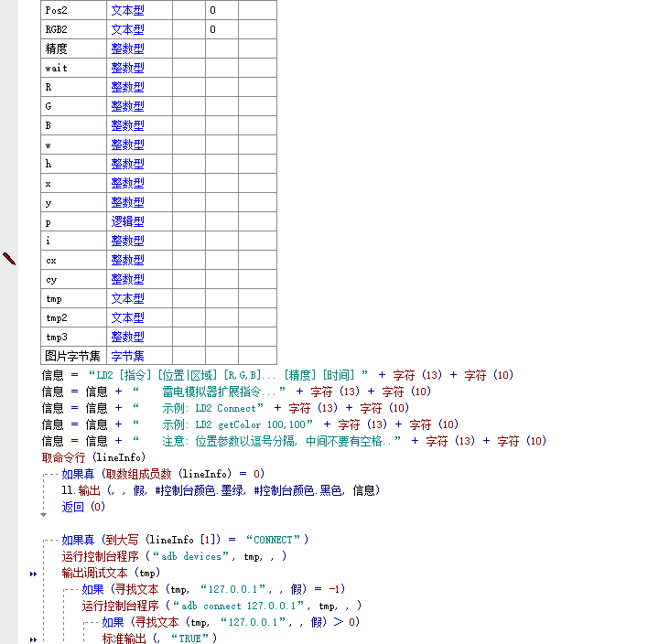Screen dimensions: 648x644
Task: Click the 整数型 type cell in y row
Action: pos(139,202)
